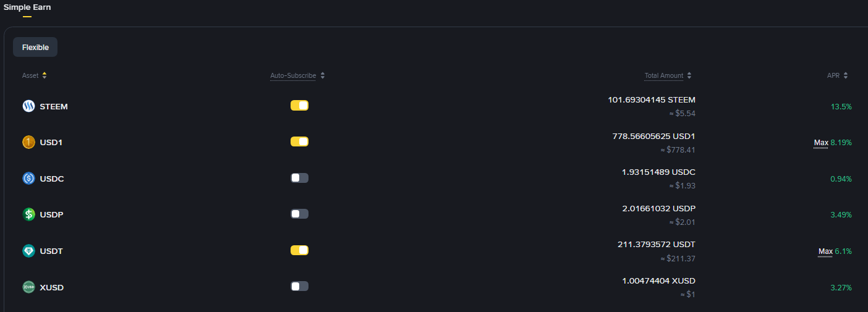
Task: Disable auto-subscribe for USD1
Action: click(x=299, y=141)
